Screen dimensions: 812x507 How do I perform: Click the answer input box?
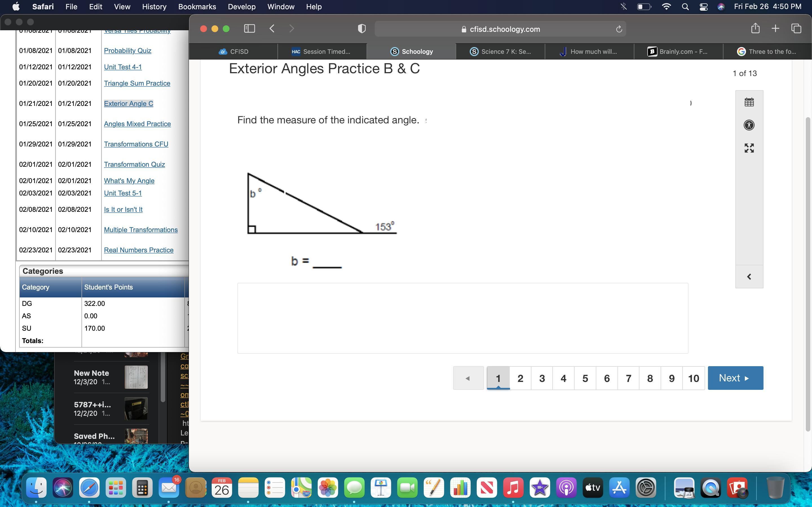tap(462, 318)
